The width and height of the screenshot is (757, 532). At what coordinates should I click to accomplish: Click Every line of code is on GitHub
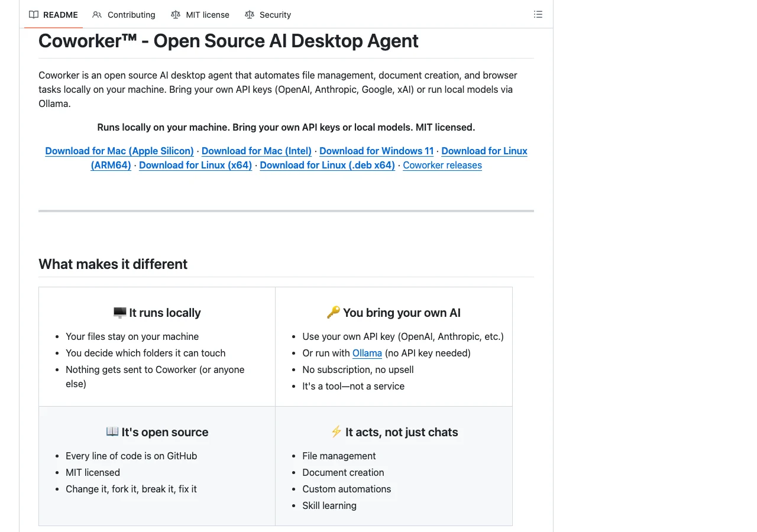(x=131, y=456)
